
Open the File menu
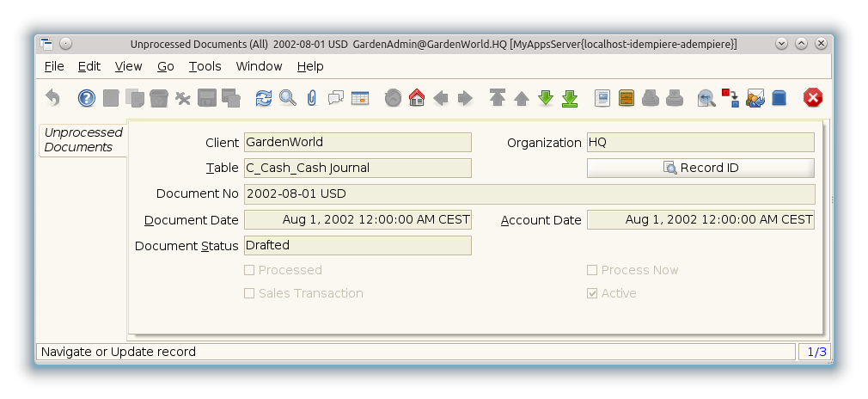[x=54, y=66]
